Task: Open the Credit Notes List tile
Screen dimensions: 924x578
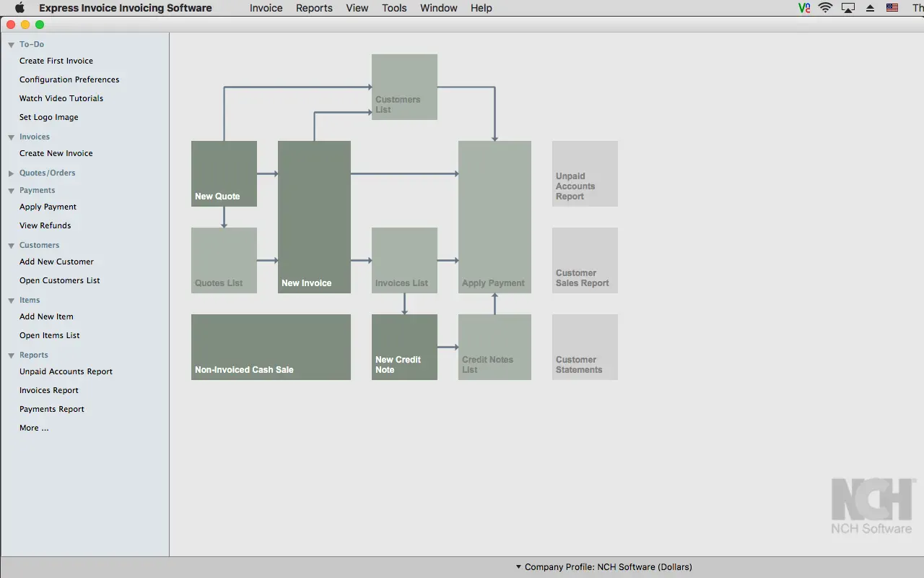Action: (494, 347)
